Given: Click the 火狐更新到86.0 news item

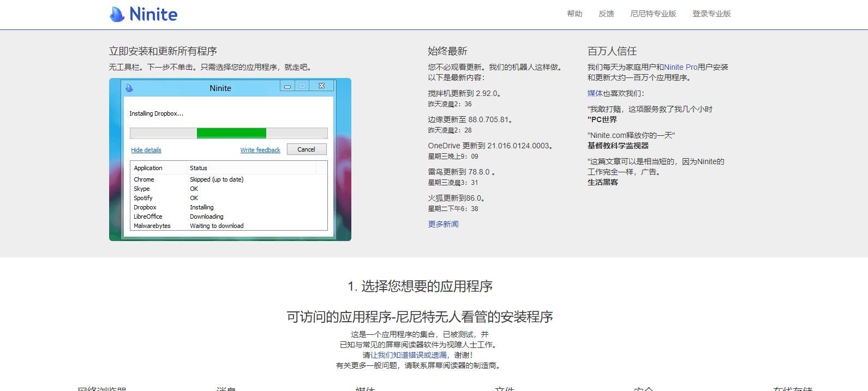Looking at the screenshot, I should (457, 198).
